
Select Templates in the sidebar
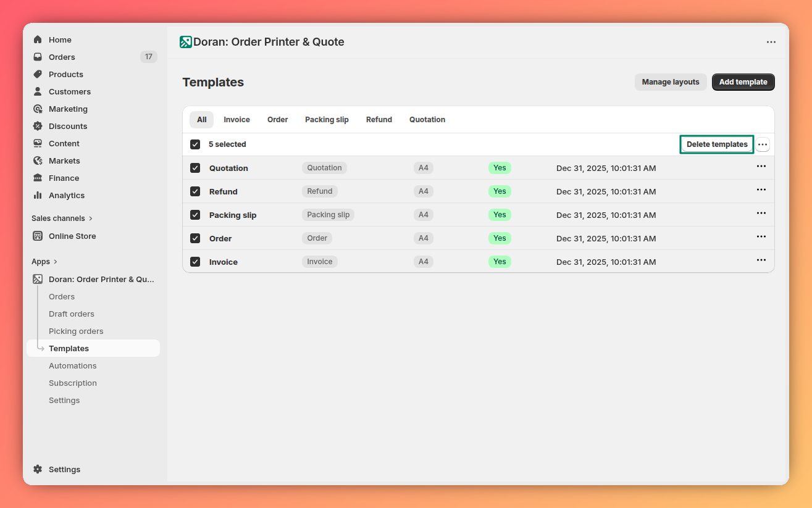(93, 348)
